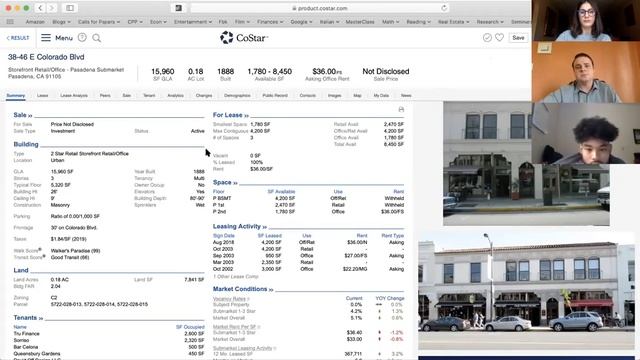Select the Aug 2018 leasing activity row

point(308,242)
